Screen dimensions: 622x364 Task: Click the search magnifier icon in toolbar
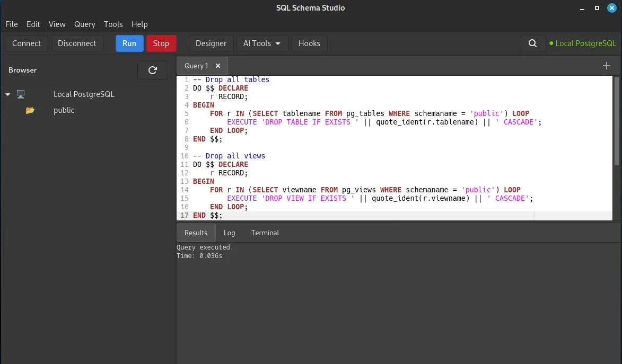click(x=532, y=43)
